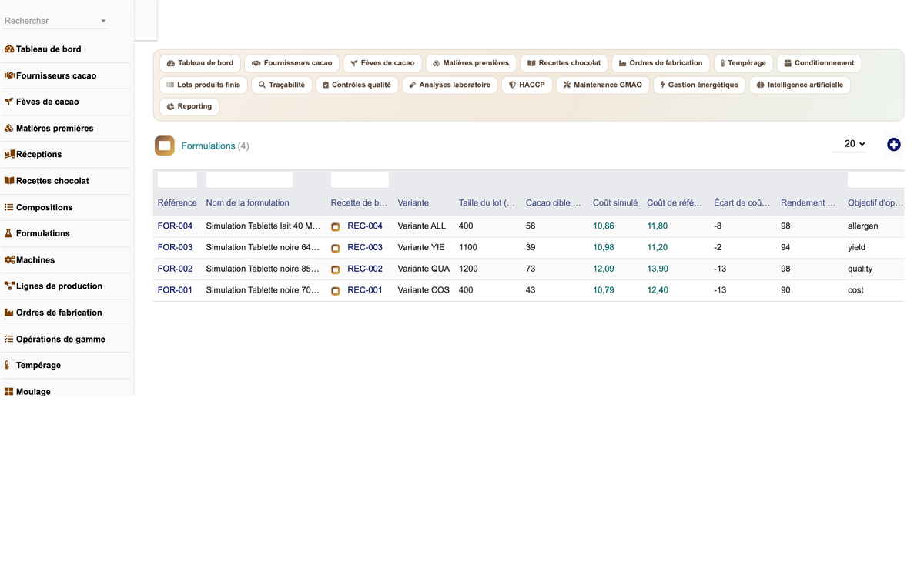The width and height of the screenshot is (924, 572).
Task: Click the Formulations flask icon in sidebar
Action: (x=8, y=233)
